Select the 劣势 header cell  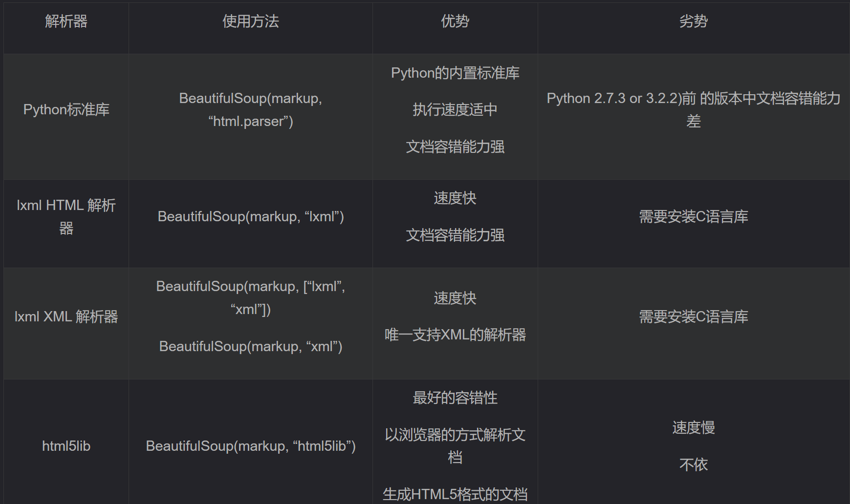[693, 21]
